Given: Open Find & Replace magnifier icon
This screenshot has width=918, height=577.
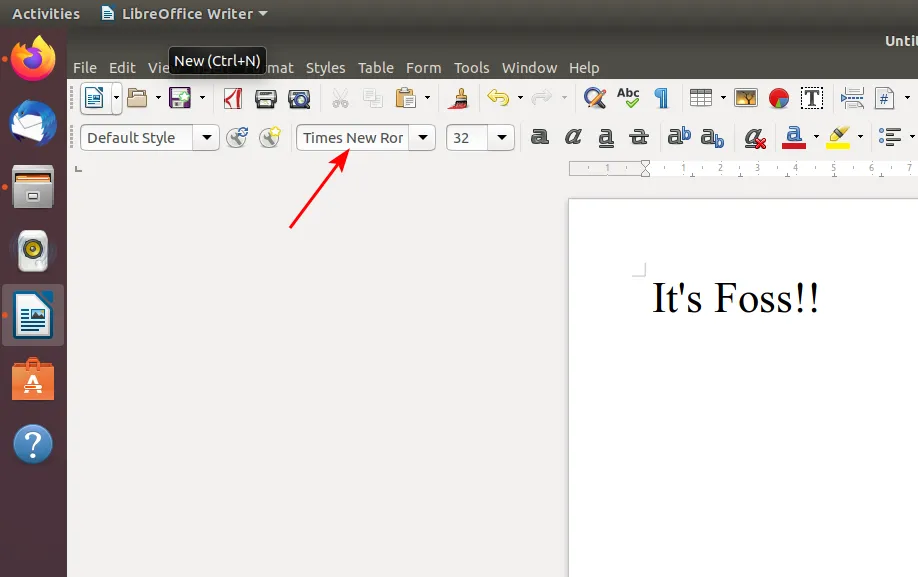Looking at the screenshot, I should tap(595, 98).
